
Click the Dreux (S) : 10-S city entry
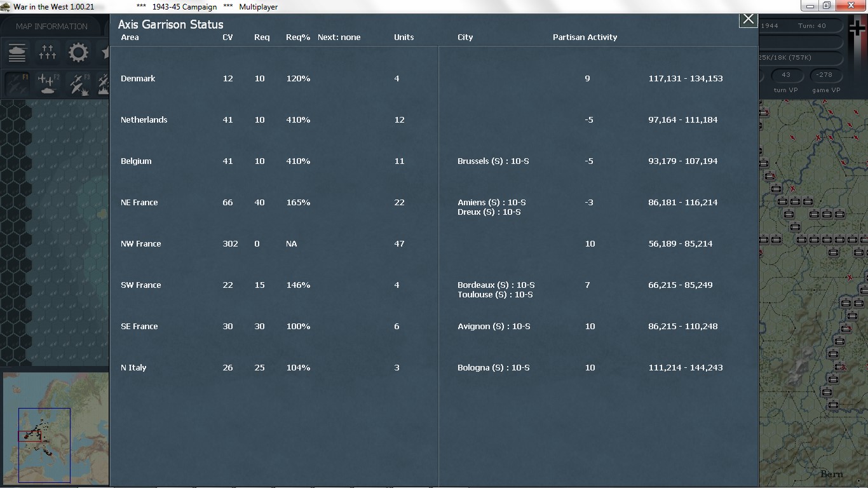[489, 212]
